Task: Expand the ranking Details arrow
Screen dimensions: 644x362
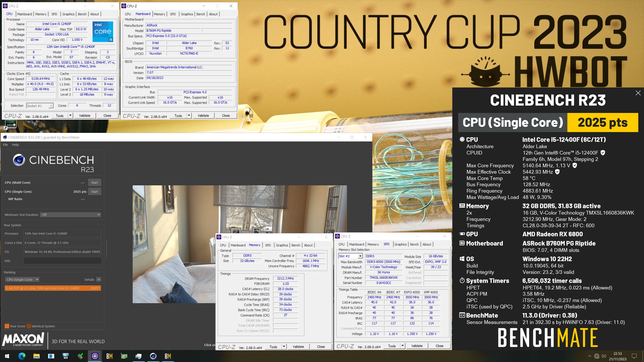Action: (x=99, y=280)
